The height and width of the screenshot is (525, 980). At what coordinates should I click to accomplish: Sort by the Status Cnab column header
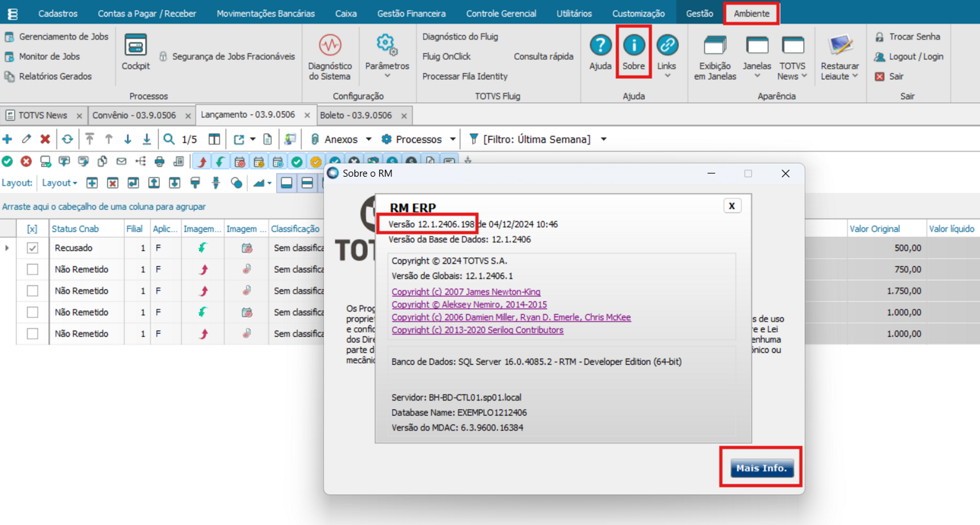point(75,229)
